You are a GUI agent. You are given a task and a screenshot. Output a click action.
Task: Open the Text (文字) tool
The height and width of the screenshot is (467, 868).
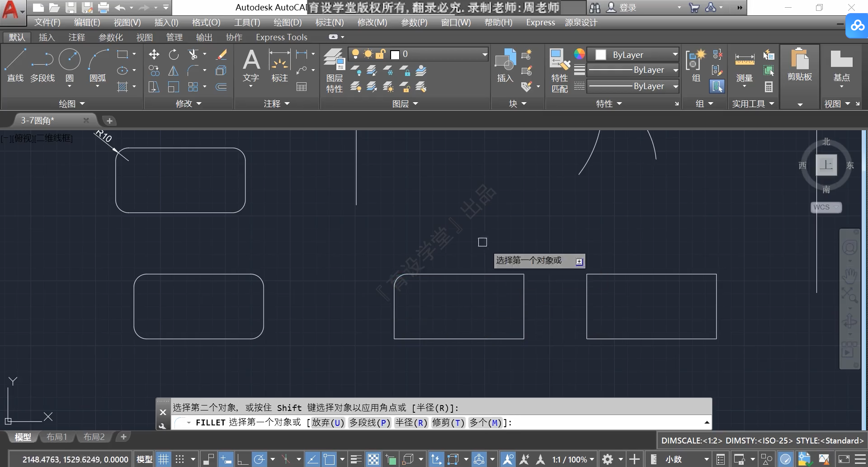pyautogui.click(x=251, y=66)
